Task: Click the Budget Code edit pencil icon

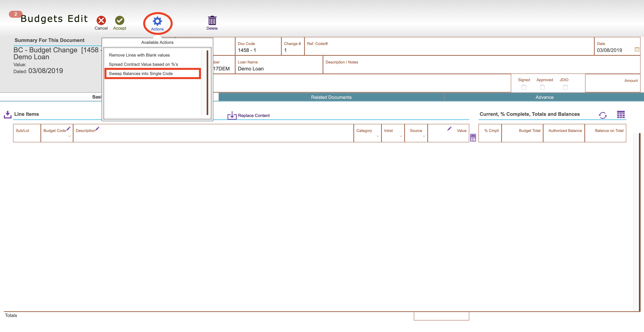Action: click(x=69, y=128)
